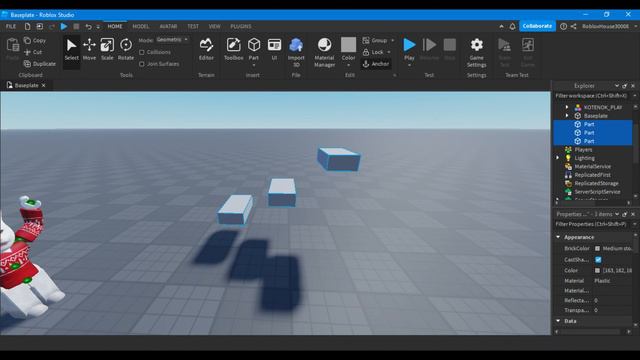This screenshot has width=640, height=360.
Task: Open the notifications bell
Action: click(x=512, y=26)
